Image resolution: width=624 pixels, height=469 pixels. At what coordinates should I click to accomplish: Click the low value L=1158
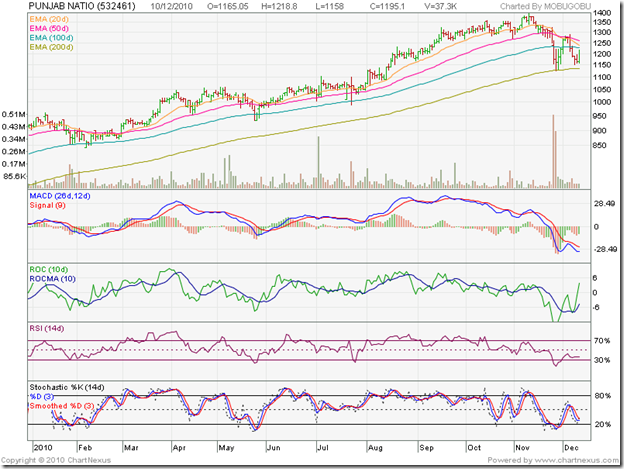click(330, 6)
